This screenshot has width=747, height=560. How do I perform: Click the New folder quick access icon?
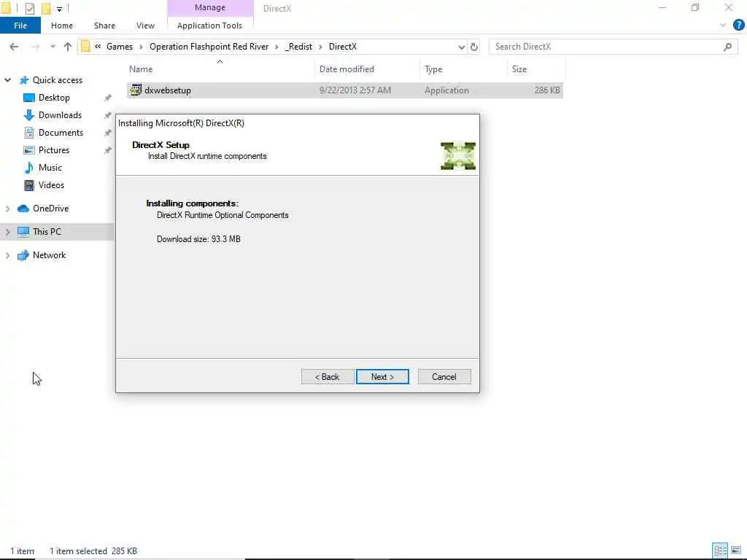pos(46,8)
